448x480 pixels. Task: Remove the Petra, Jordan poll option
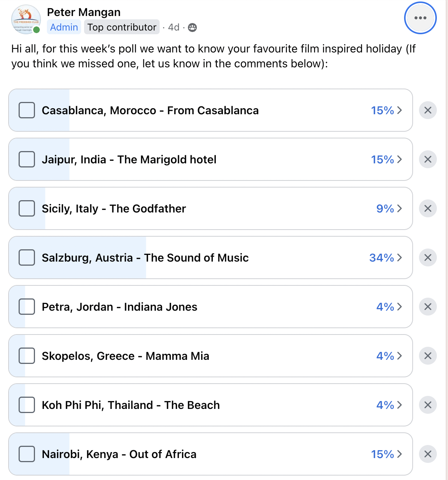coord(428,307)
